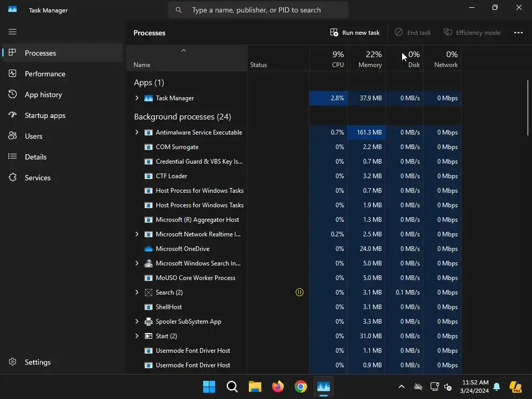Expand Microsoft Network Realtime row
The height and width of the screenshot is (399, 532).
pos(137,234)
